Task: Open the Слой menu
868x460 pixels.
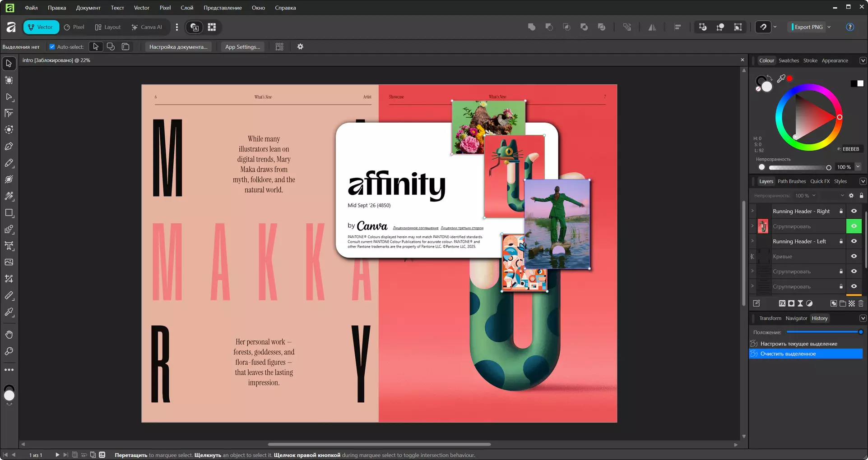Action: click(187, 8)
